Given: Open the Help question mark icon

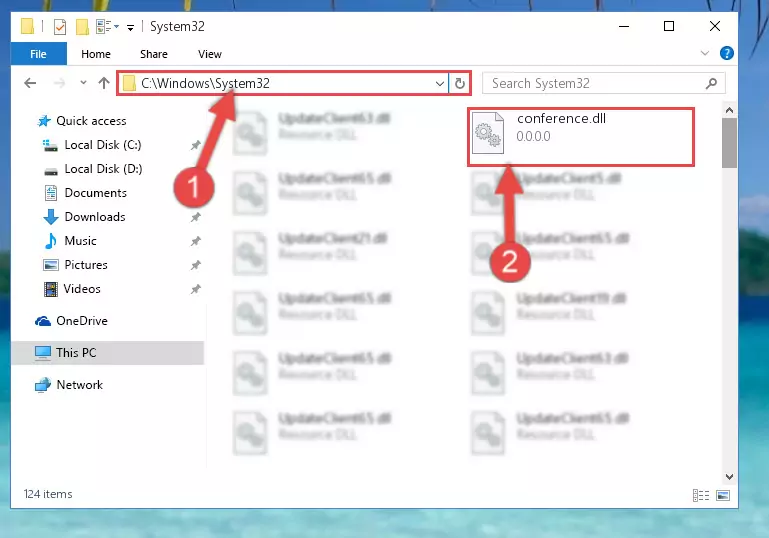Looking at the screenshot, I should 726,53.
